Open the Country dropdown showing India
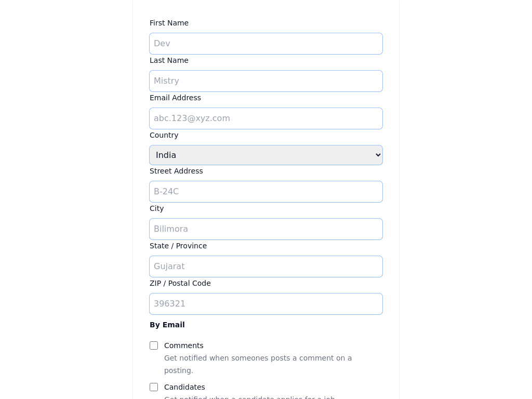This screenshot has width=532, height=399. [265, 155]
